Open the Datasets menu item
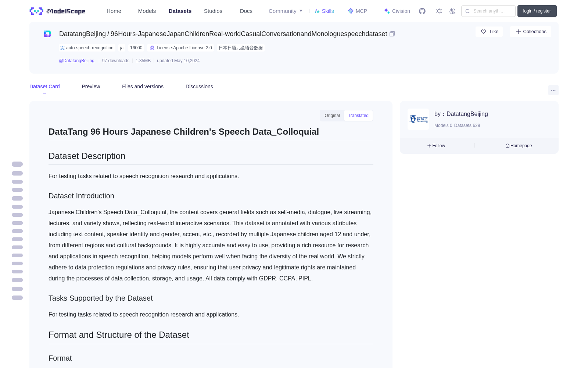Screen dimensions: 588x368 180,11
